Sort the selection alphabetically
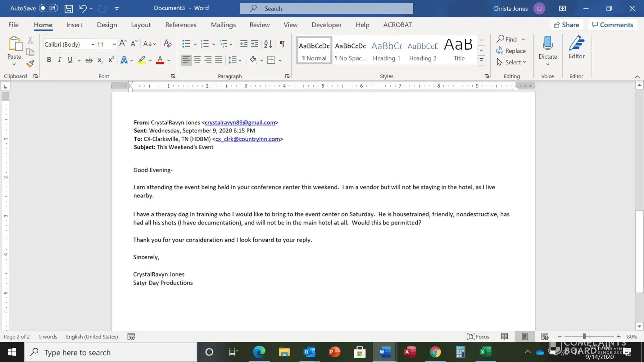The height and width of the screenshot is (362, 644). [268, 44]
